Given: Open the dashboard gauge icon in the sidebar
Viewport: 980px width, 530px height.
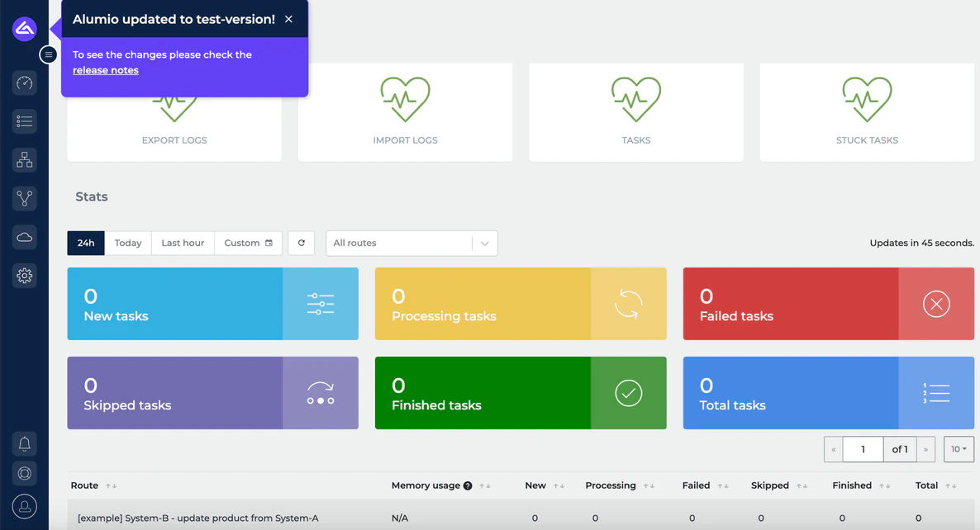Looking at the screenshot, I should pos(24,83).
